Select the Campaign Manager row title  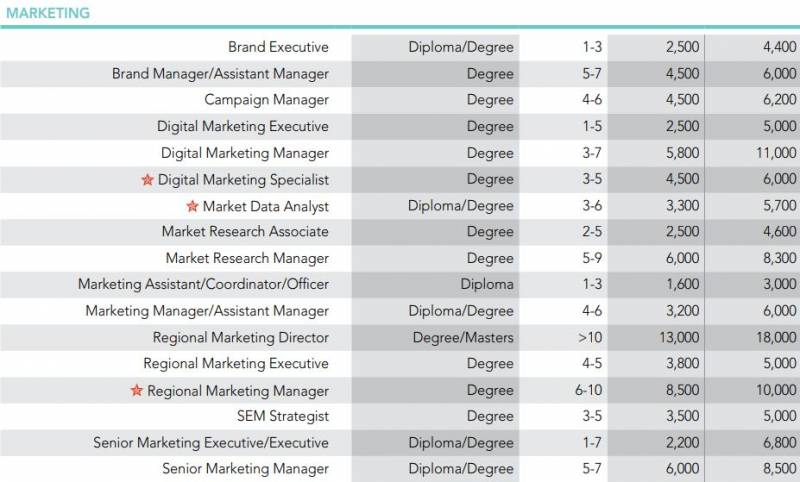coord(266,100)
